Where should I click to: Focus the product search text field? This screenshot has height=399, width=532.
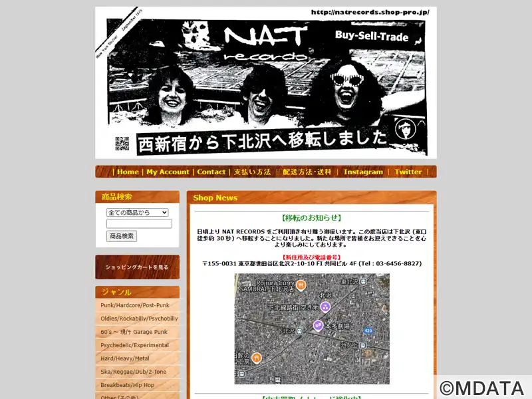pyautogui.click(x=139, y=223)
